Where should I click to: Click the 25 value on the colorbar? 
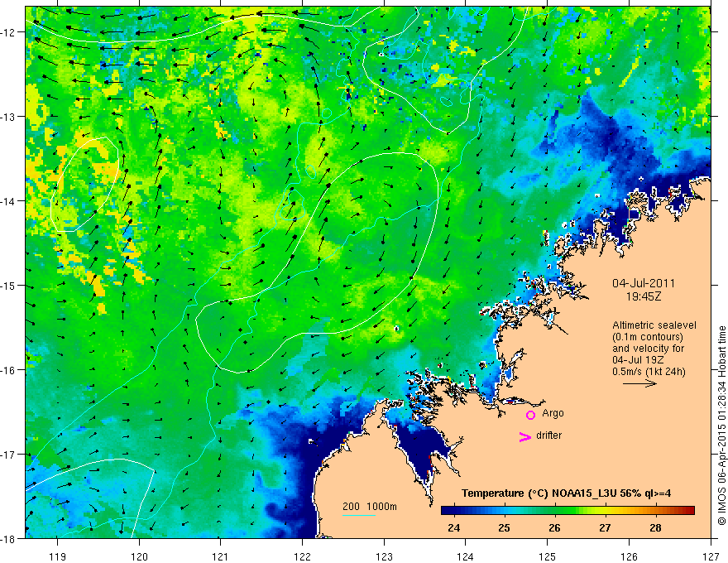tap(504, 527)
